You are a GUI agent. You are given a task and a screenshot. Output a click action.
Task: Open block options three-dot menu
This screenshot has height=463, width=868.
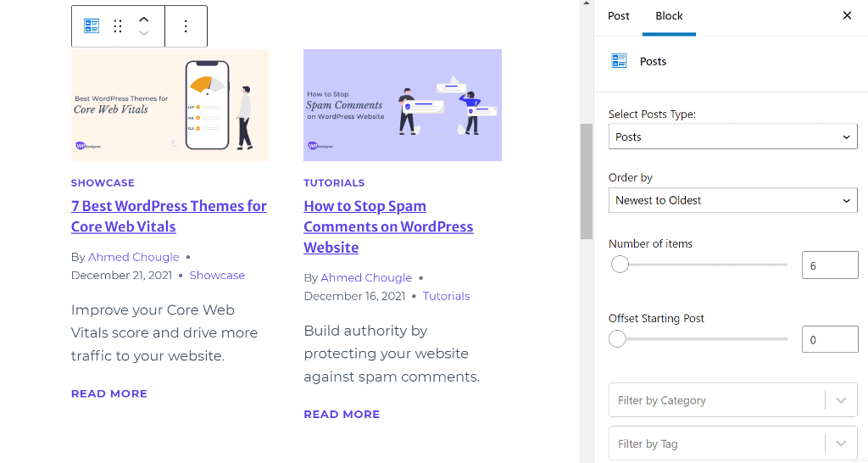click(186, 26)
